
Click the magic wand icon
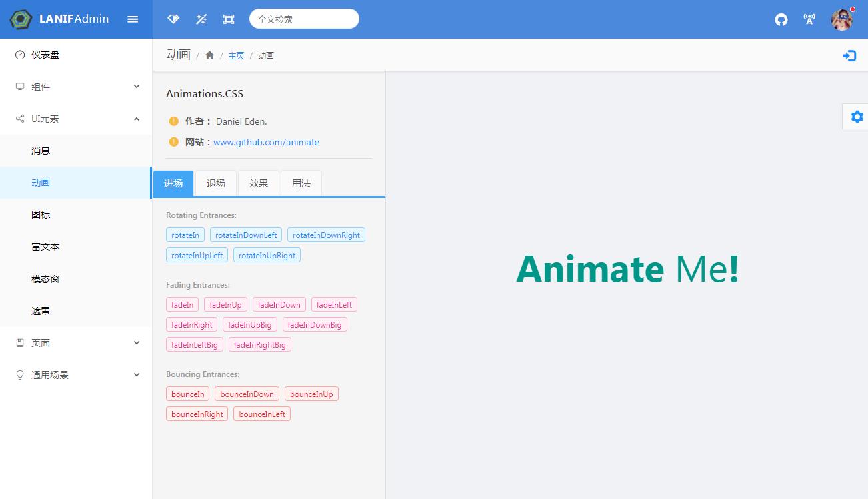pos(201,19)
